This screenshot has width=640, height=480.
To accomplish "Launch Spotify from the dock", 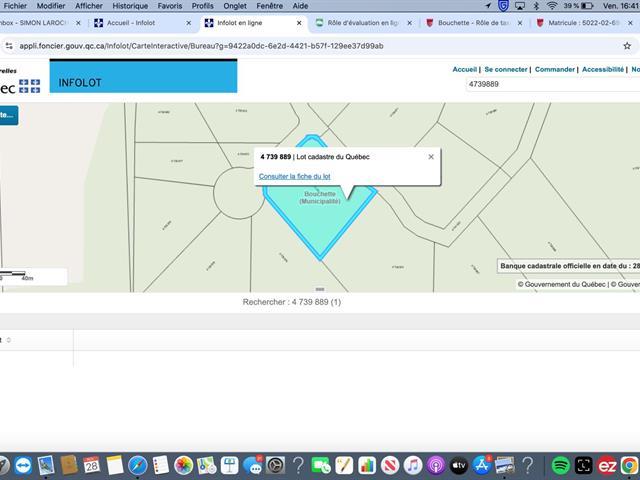I will click(560, 466).
